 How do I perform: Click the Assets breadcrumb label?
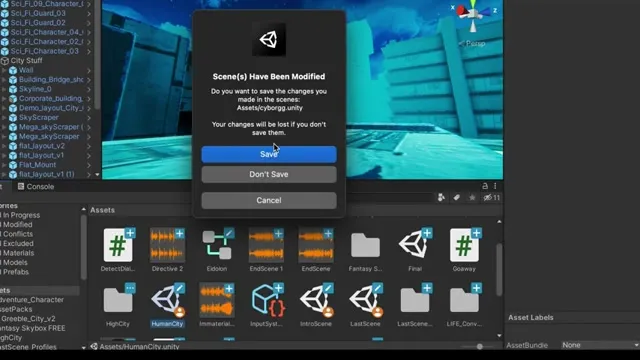[x=102, y=210]
